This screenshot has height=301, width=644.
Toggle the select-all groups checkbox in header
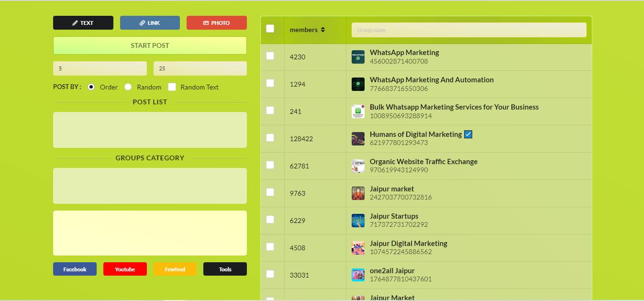pos(270,28)
